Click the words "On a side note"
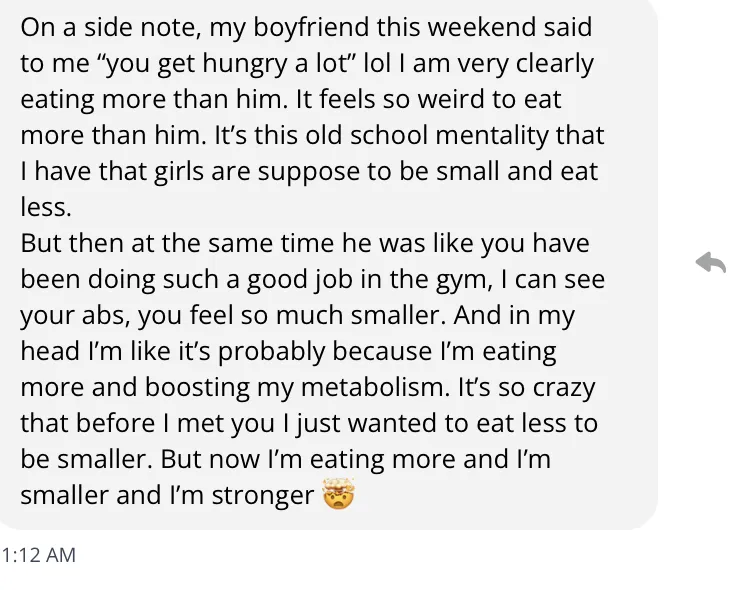This screenshot has width=736, height=590. [x=111, y=27]
